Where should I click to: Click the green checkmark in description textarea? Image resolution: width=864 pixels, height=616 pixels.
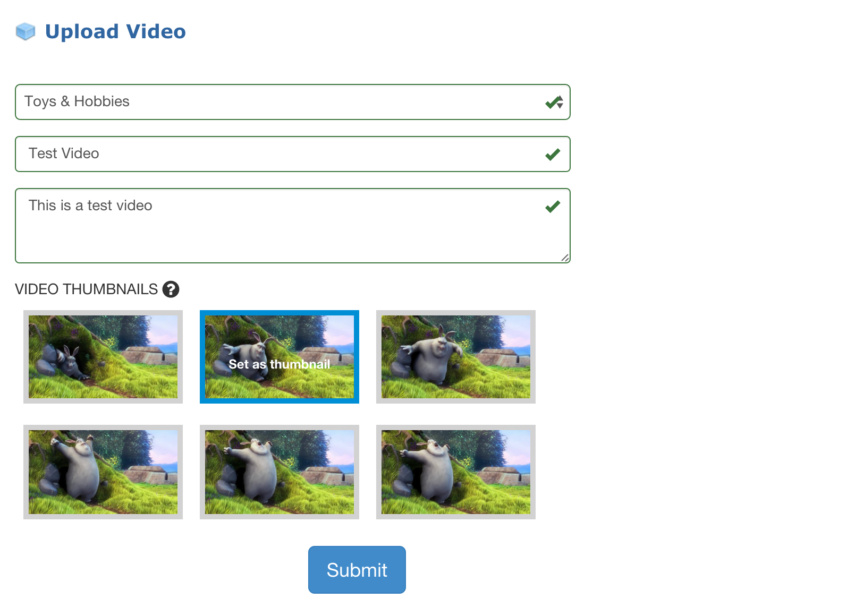point(553,207)
